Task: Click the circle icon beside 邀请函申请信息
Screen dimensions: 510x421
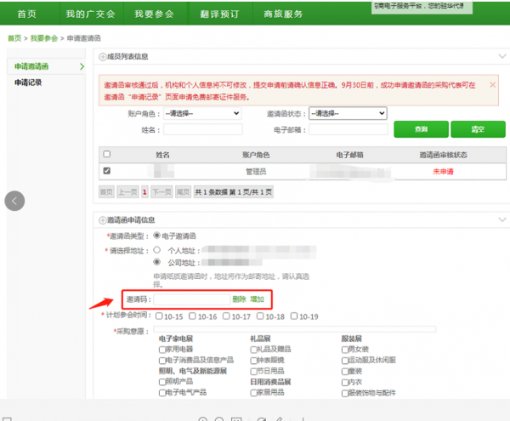Action: (102, 220)
